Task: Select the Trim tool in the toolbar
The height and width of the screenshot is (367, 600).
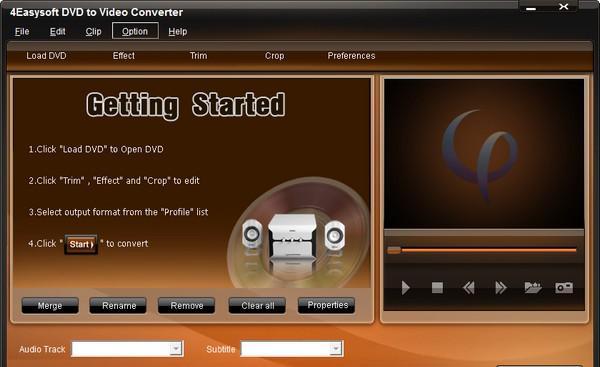Action: [x=199, y=56]
